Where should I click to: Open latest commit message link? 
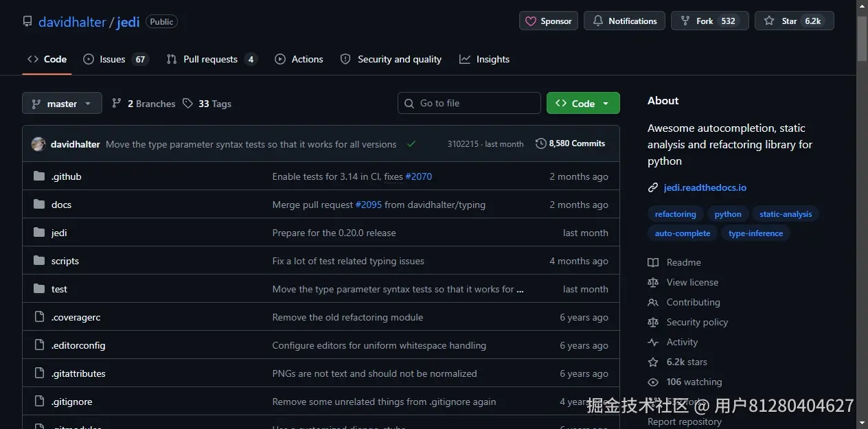pyautogui.click(x=251, y=144)
